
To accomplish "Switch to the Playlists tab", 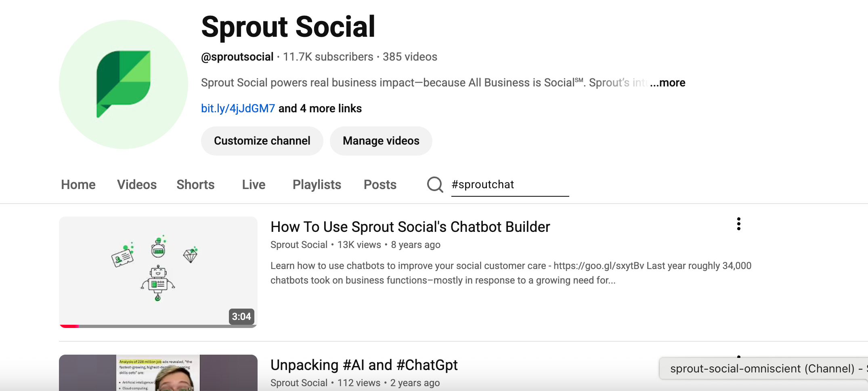I will click(317, 185).
